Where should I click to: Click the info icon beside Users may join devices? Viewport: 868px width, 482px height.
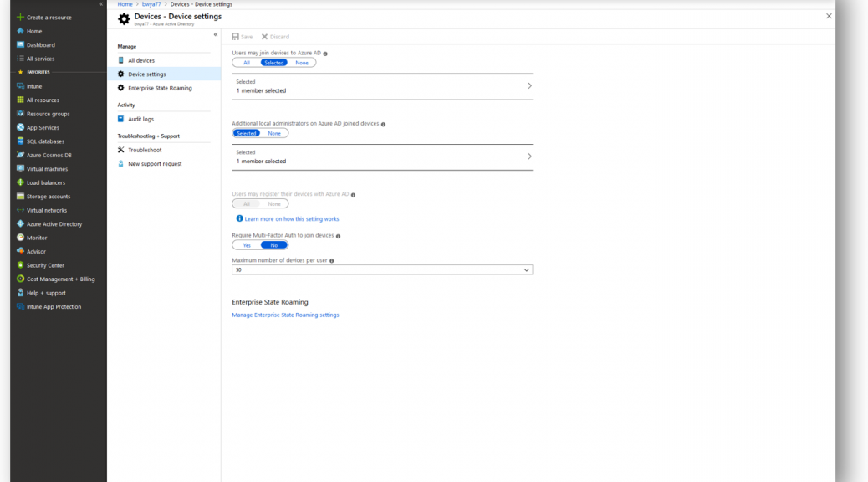coord(325,54)
